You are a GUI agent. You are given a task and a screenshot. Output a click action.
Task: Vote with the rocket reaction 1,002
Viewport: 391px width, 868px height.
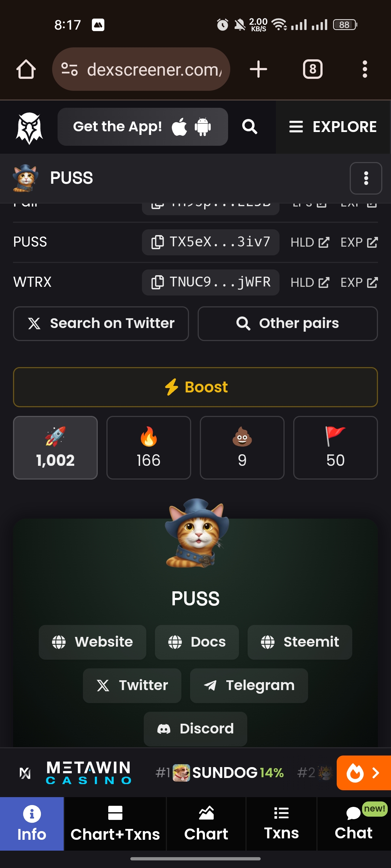pos(55,448)
